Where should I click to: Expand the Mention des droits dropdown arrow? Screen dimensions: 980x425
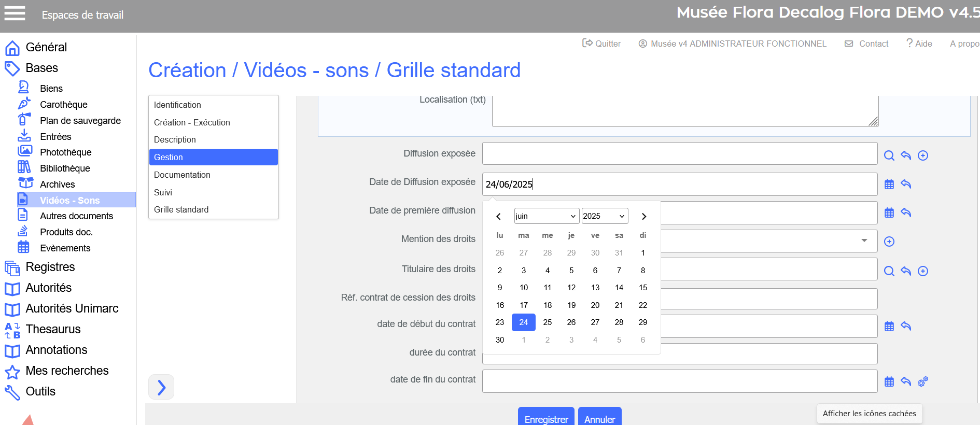pyautogui.click(x=864, y=240)
